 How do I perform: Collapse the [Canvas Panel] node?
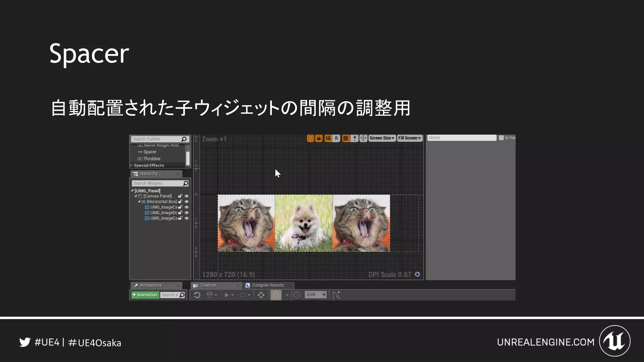[136, 196]
